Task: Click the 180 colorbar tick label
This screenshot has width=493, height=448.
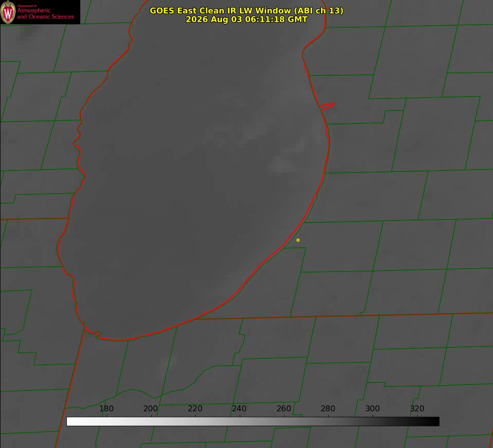Action: (106, 408)
